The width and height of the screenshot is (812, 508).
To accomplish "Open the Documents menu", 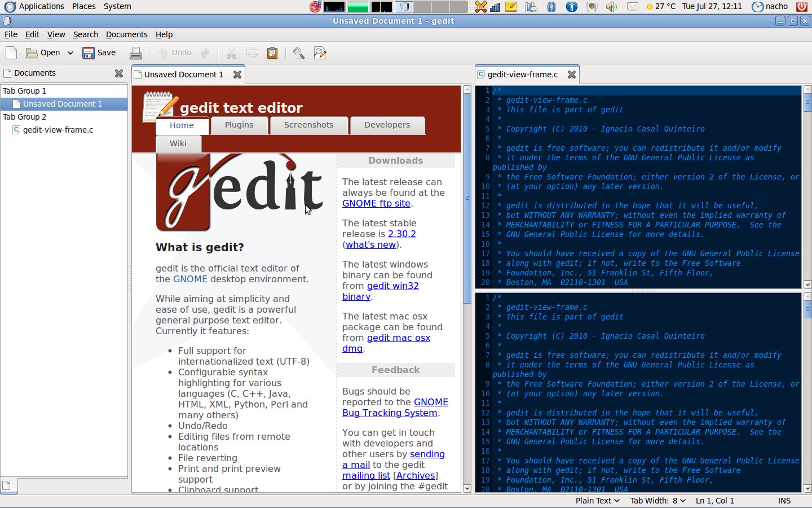I will point(127,34).
